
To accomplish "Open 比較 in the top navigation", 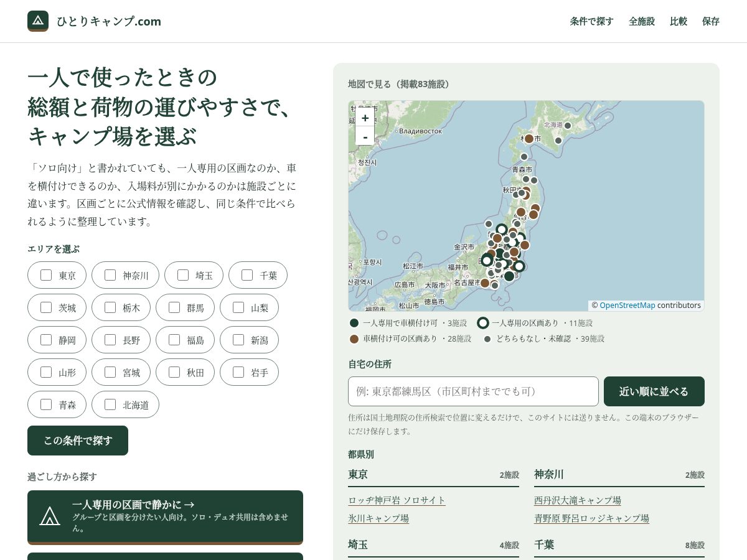I will point(679,21).
